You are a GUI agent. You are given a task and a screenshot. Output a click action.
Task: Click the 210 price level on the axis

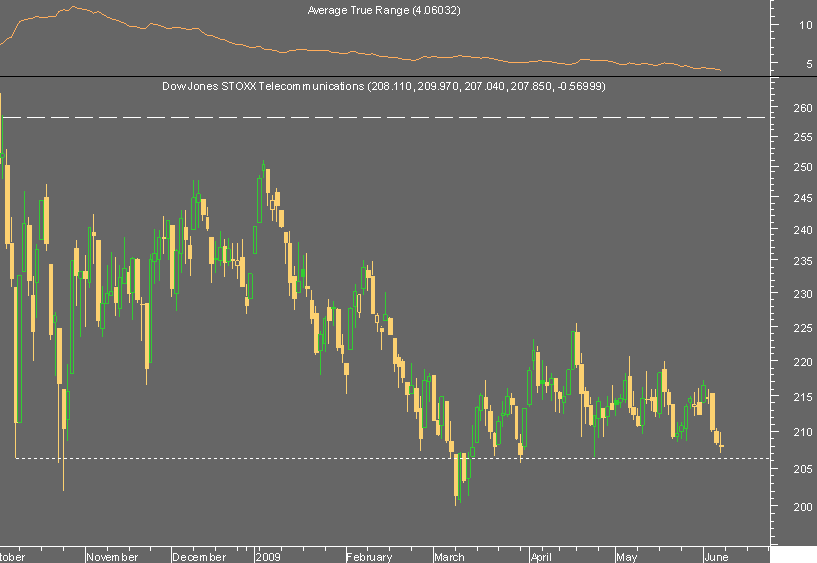(803, 432)
